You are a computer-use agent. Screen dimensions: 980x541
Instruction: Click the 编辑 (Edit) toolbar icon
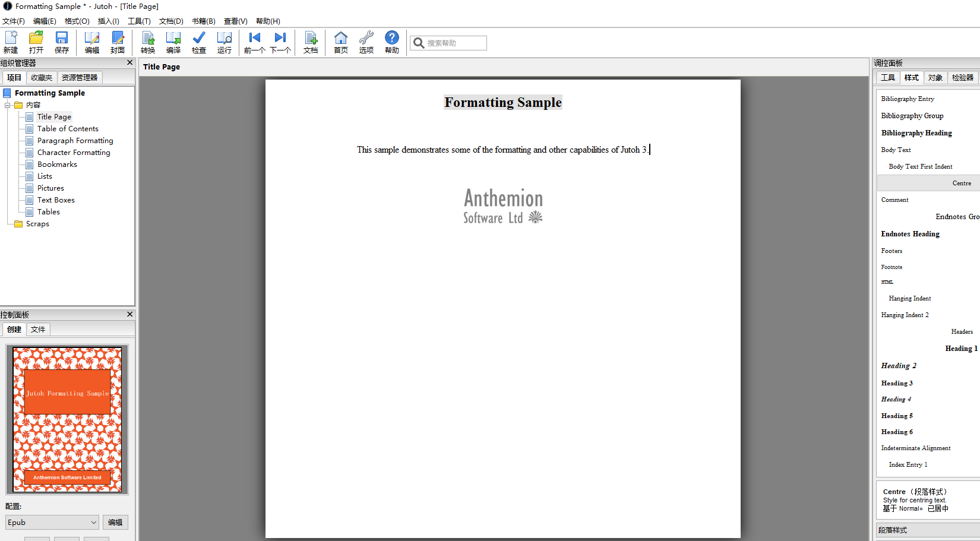pos(92,42)
